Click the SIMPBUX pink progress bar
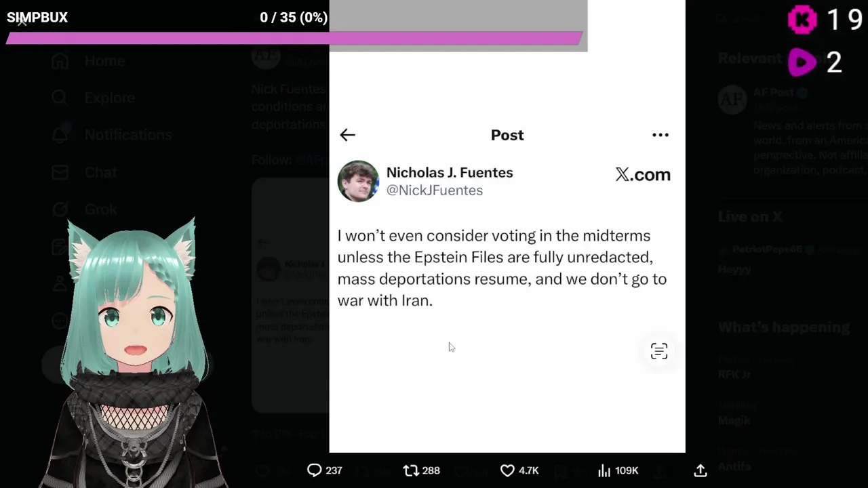Screen dimensions: 868x488 (x=294, y=39)
